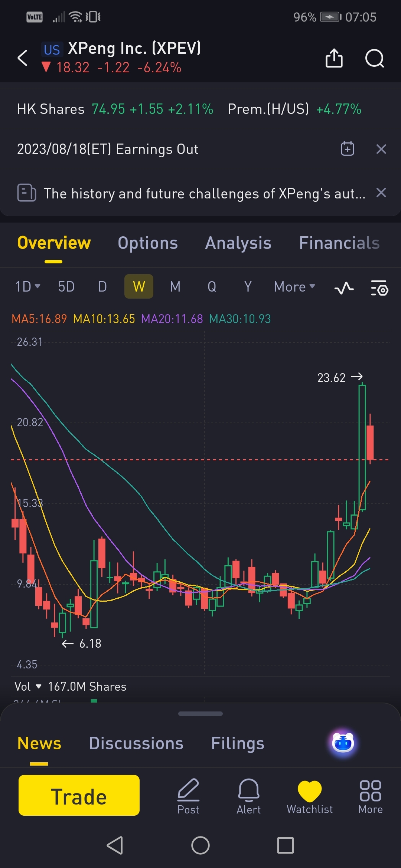The width and height of the screenshot is (401, 868).
Task: Tap the 167.0M Shares volume text
Action: click(x=87, y=687)
